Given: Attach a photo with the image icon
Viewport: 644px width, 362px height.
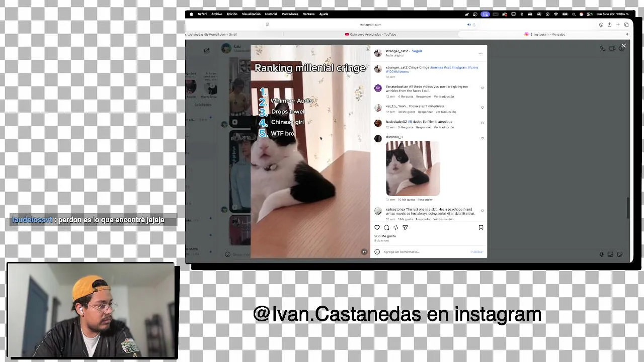Looking at the screenshot, I should pyautogui.click(x=610, y=254).
